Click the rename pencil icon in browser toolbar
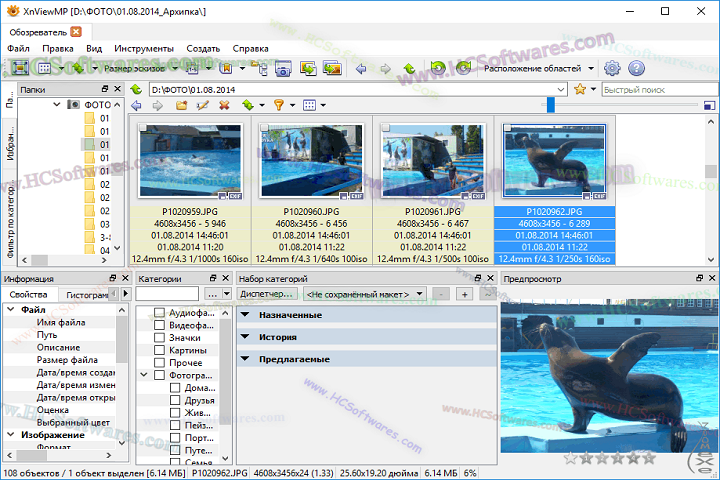 pos(202,106)
